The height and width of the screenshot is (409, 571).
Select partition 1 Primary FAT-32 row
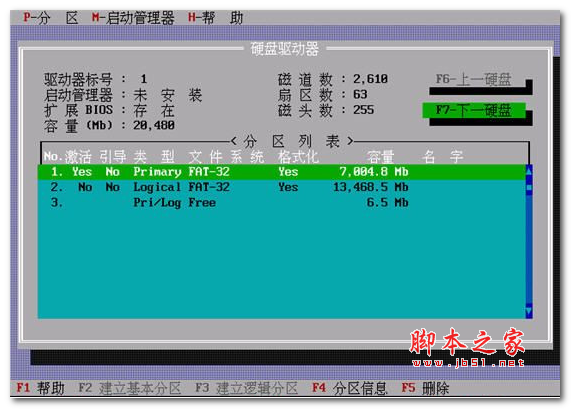point(281,172)
